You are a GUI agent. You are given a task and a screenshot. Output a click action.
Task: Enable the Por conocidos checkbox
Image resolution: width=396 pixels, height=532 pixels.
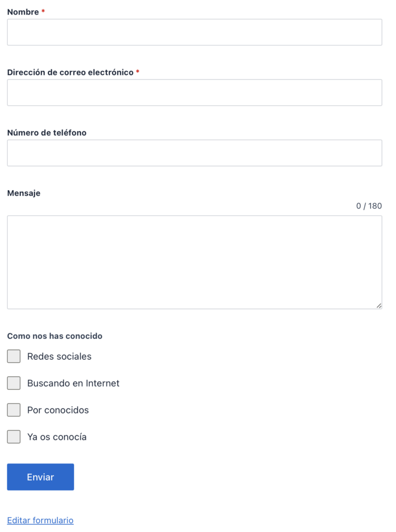point(14,410)
